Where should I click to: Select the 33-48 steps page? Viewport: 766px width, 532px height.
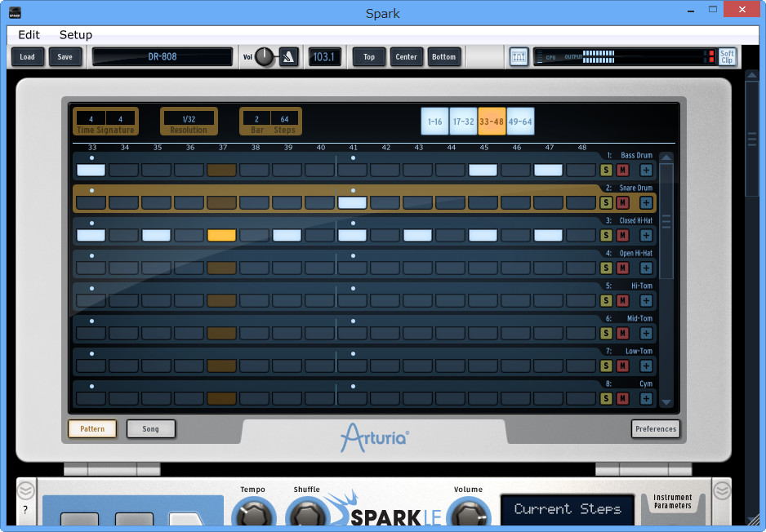[492, 122]
